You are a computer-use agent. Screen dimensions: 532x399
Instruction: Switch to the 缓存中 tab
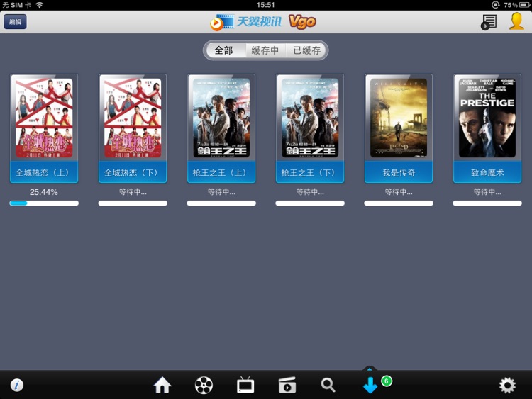tap(265, 50)
